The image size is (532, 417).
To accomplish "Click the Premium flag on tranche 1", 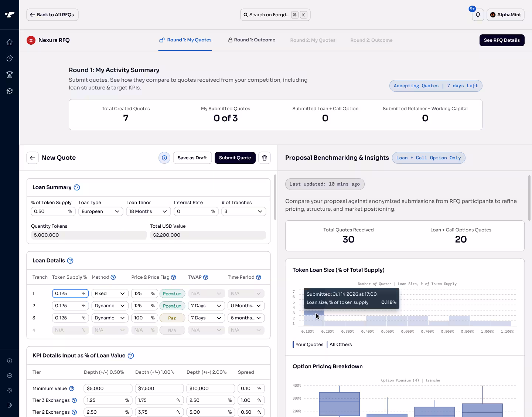I will (172, 294).
